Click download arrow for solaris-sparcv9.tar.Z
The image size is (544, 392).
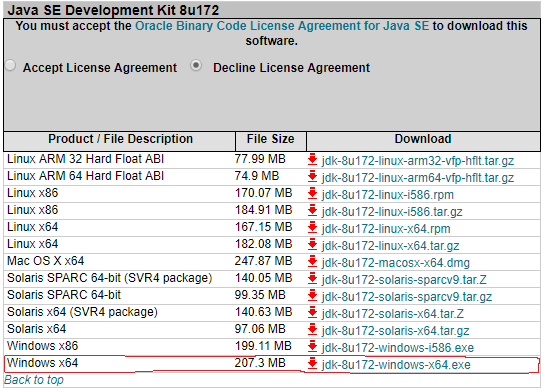click(313, 278)
